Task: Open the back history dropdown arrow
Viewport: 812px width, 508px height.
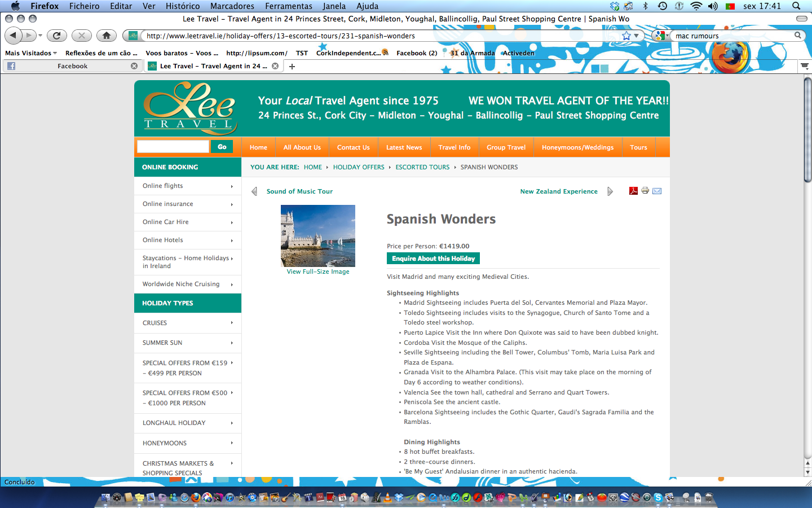Action: 40,36
